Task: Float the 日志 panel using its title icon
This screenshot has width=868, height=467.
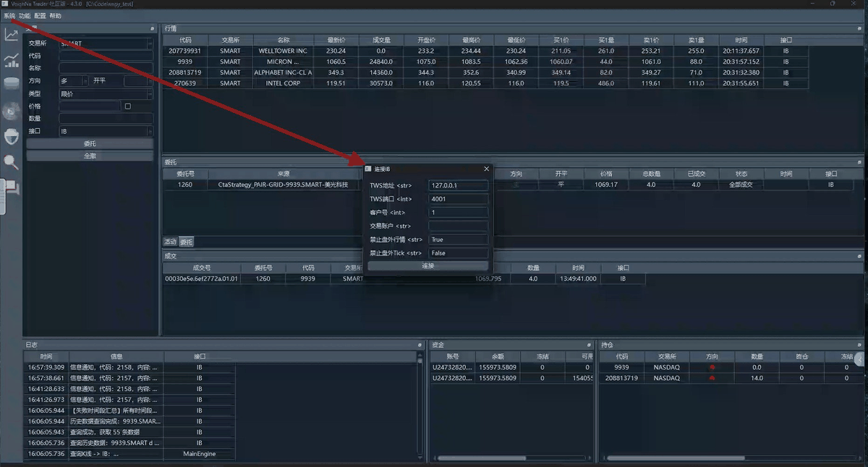Action: click(420, 345)
